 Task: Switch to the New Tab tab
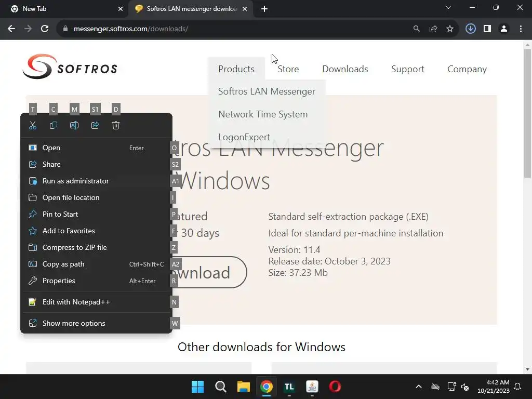[x=64, y=9]
